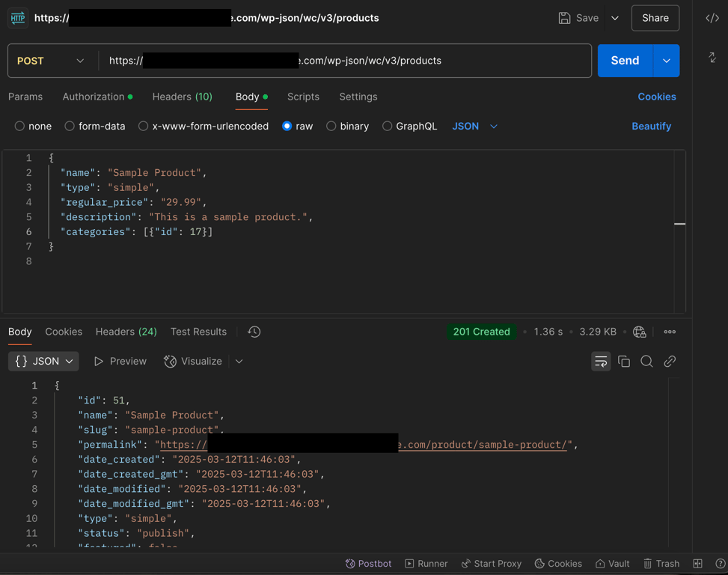Start Proxy from the status bar
Screen dimensions: 728x575
click(x=492, y=563)
